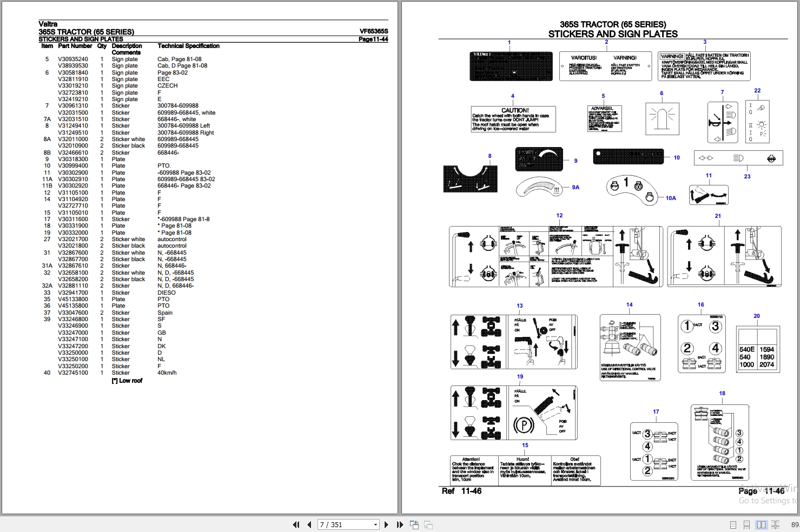The image size is (800, 532).
Task: Click item number 31A in the list
Action: click(x=47, y=265)
